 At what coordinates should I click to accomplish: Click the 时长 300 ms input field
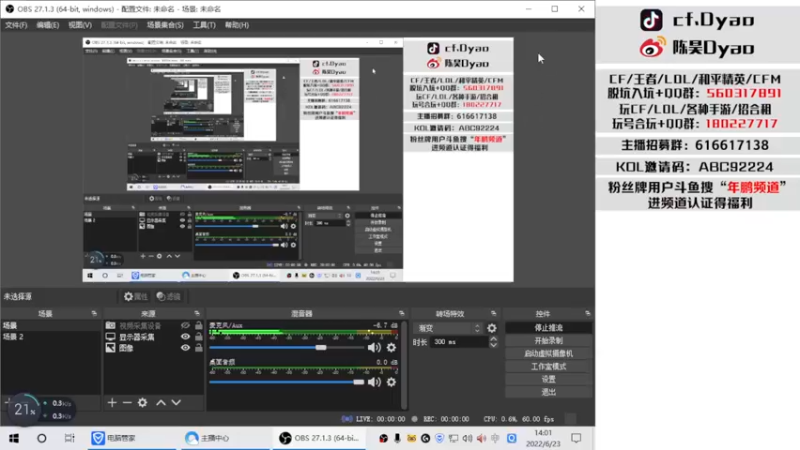tap(459, 342)
